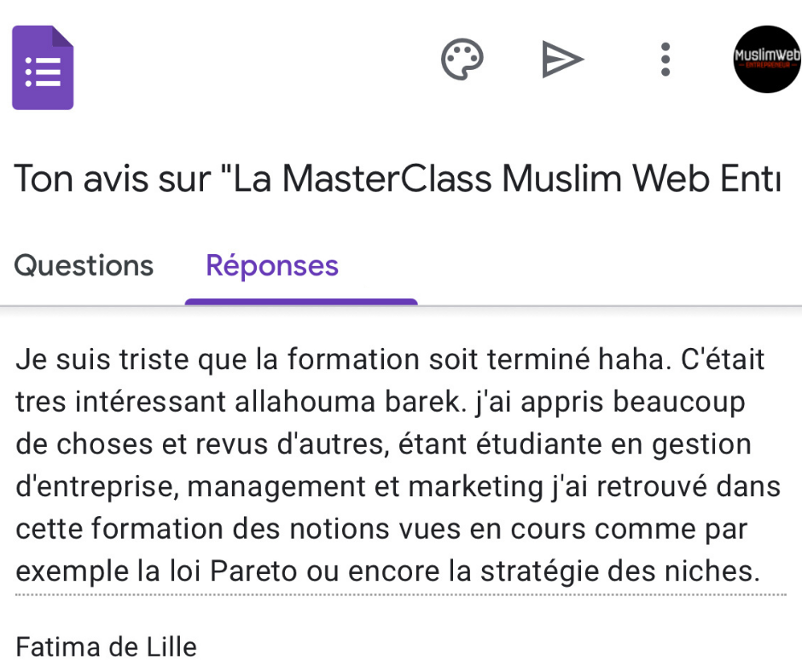Select the Réponses tab
Screen dimensions: 802x672
(x=272, y=266)
